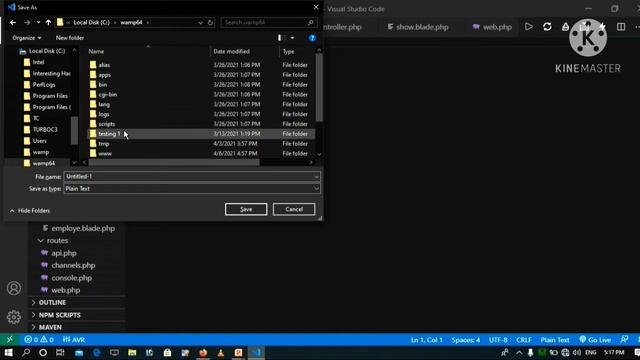Run the file with play icon
The height and width of the screenshot is (360, 640).
pos(529,27)
